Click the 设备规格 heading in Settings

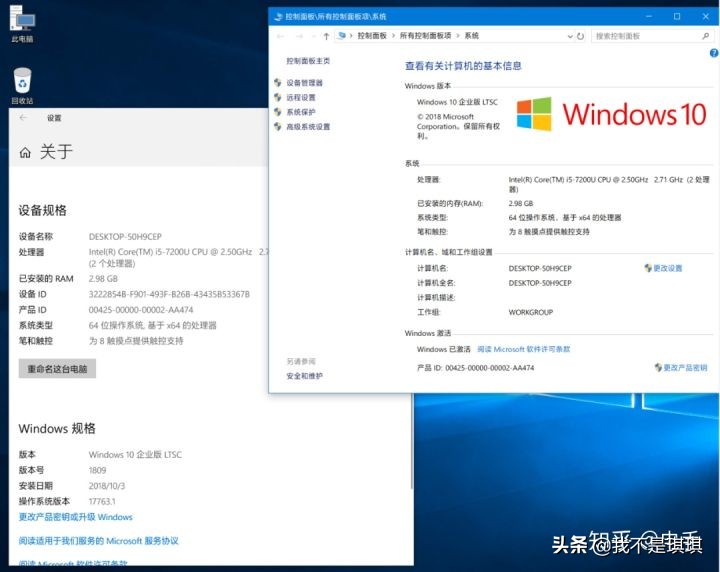pyautogui.click(x=42, y=211)
